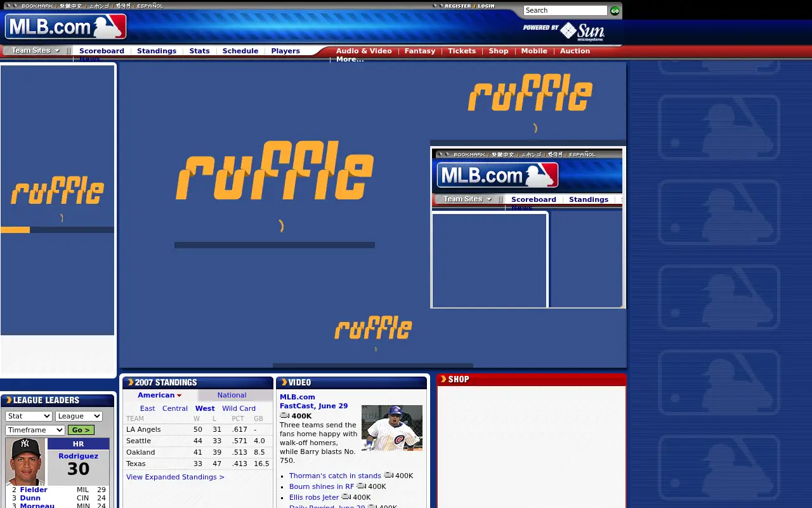Open the Stats menu item

(199, 51)
